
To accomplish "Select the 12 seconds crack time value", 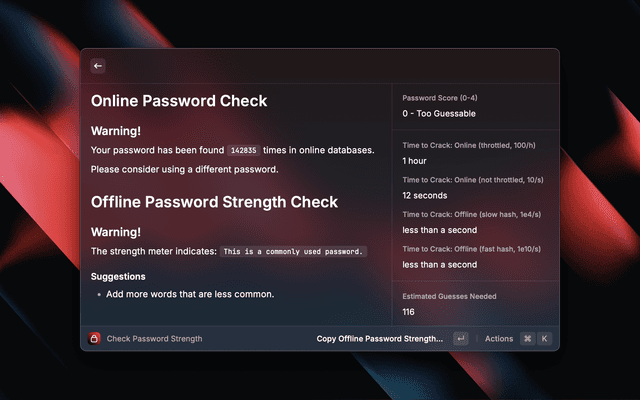I will (x=425, y=195).
